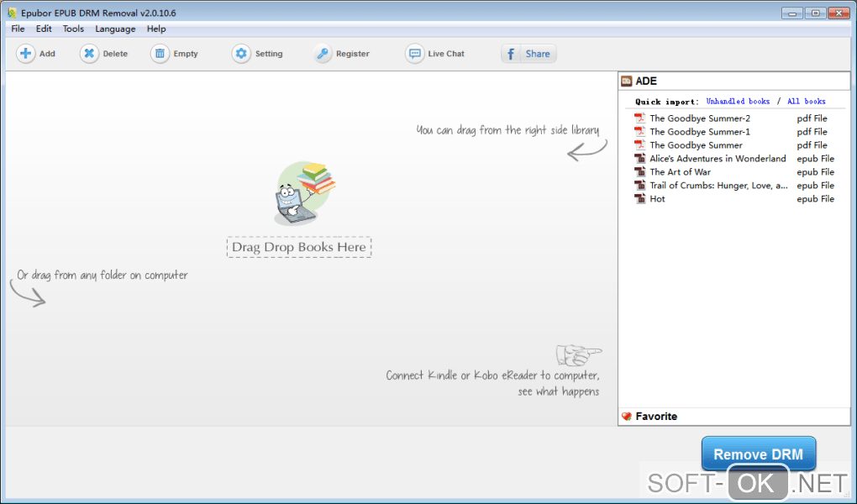This screenshot has height=504, width=857.
Task: Click epub File type of Hot
Action: click(816, 198)
